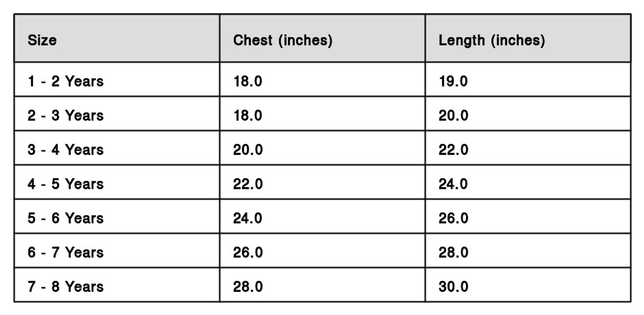This screenshot has height=315, width=644.
Task: Select the 2 - 3 Years size cell
Action: point(66,115)
